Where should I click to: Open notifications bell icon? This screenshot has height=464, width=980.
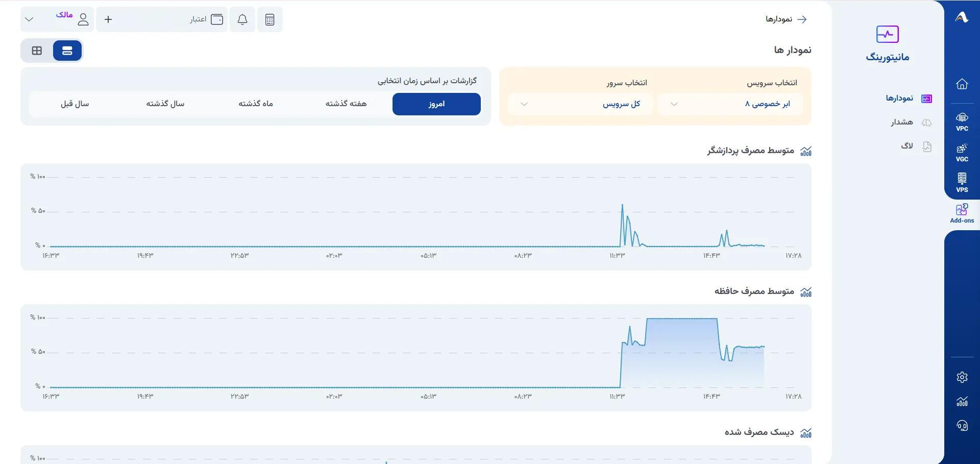242,19
